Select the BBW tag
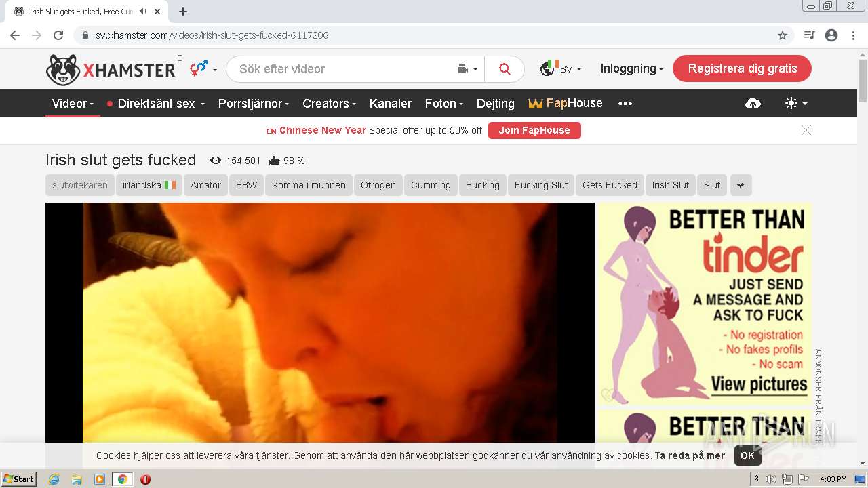This screenshot has height=488, width=868. (246, 185)
